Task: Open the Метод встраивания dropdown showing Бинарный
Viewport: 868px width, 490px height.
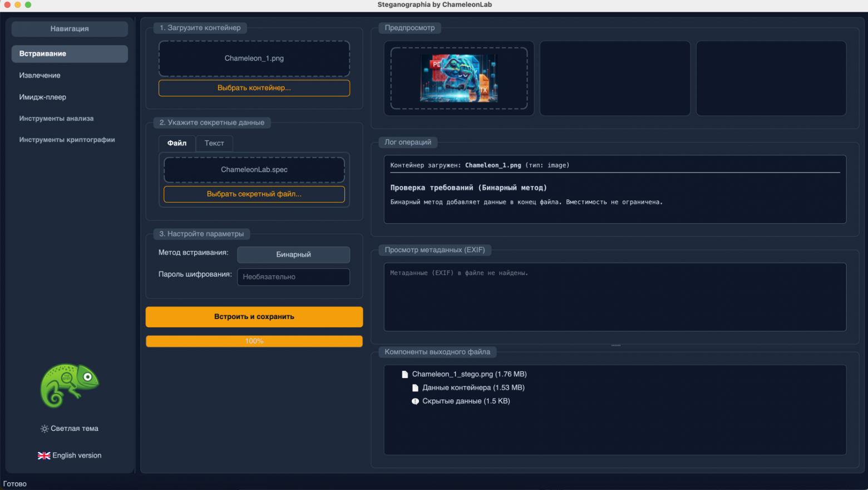Action: tap(293, 254)
